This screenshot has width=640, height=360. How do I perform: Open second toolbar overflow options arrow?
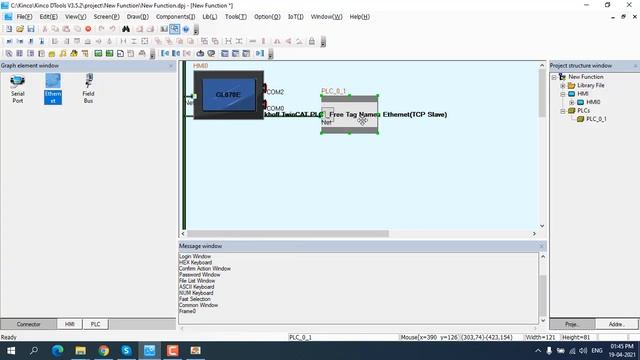point(323,42)
